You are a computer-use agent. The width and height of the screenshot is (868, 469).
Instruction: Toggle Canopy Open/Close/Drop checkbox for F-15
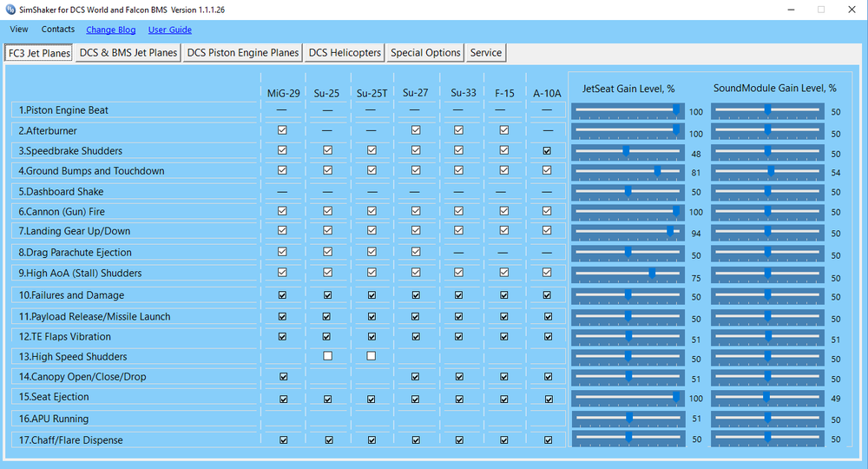[503, 377]
